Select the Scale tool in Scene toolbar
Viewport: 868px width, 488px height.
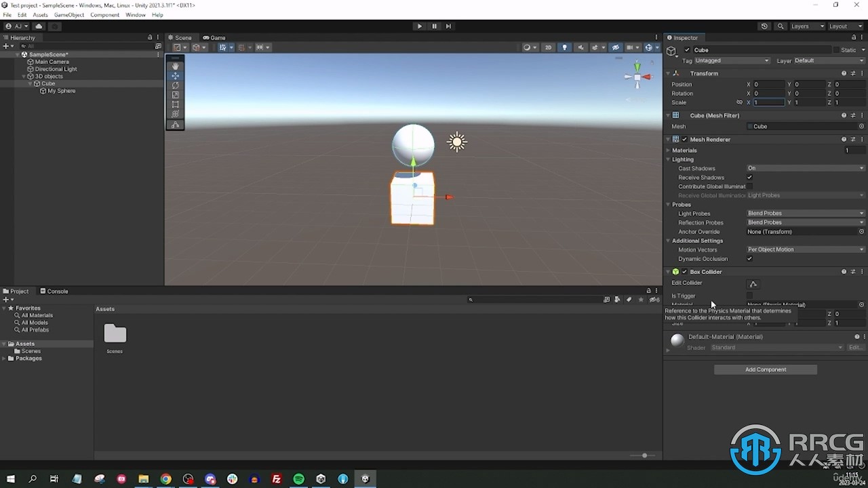point(176,95)
